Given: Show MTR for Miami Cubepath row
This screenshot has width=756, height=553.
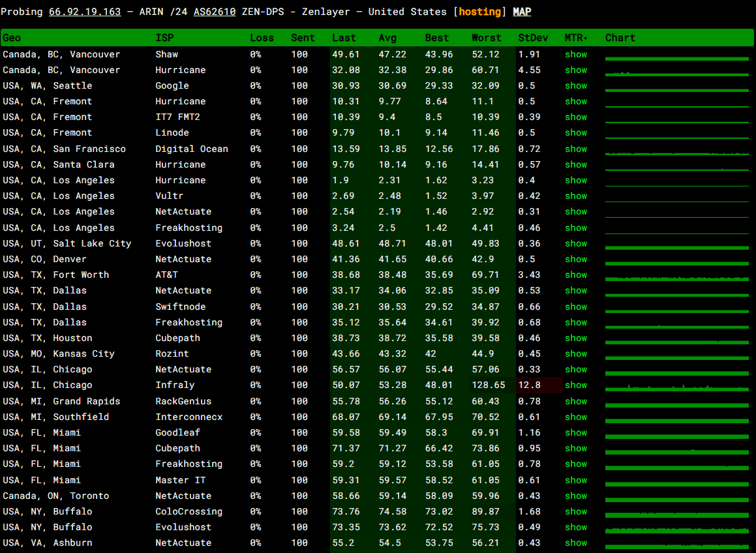Looking at the screenshot, I should click(576, 448).
